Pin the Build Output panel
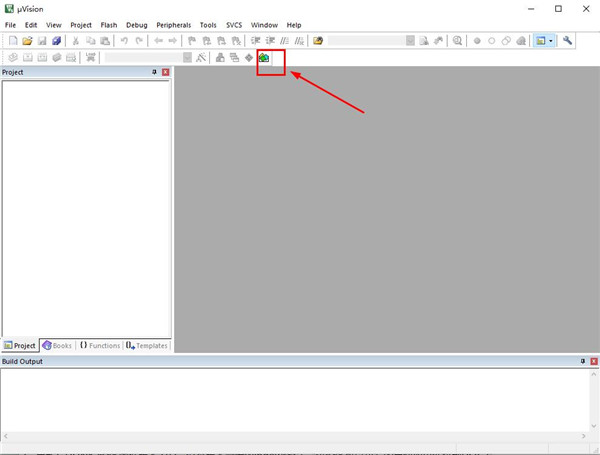Viewport: 600px width, 455px height. (583, 361)
